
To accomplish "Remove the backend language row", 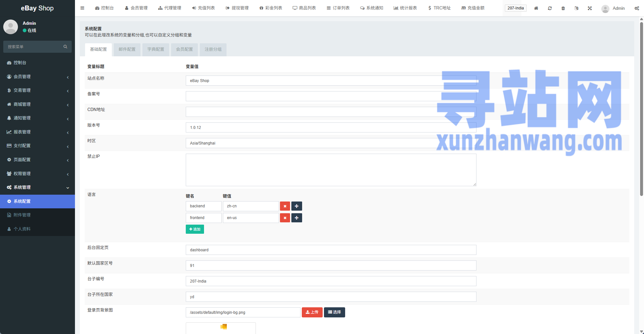I will click(x=285, y=206).
